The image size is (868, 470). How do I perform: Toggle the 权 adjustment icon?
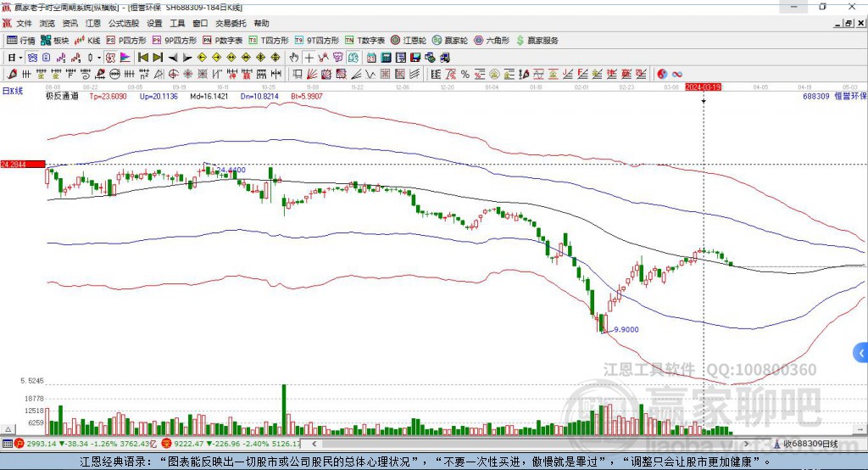tap(110, 58)
